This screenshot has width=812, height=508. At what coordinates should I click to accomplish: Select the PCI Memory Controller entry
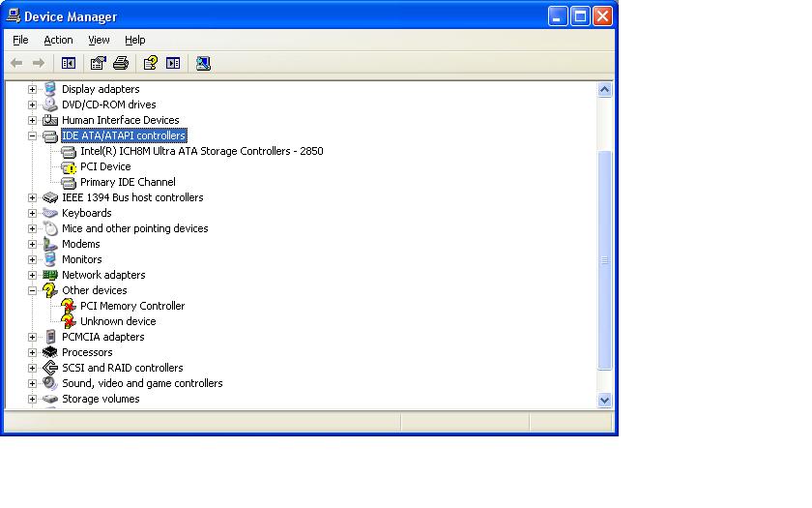point(132,307)
